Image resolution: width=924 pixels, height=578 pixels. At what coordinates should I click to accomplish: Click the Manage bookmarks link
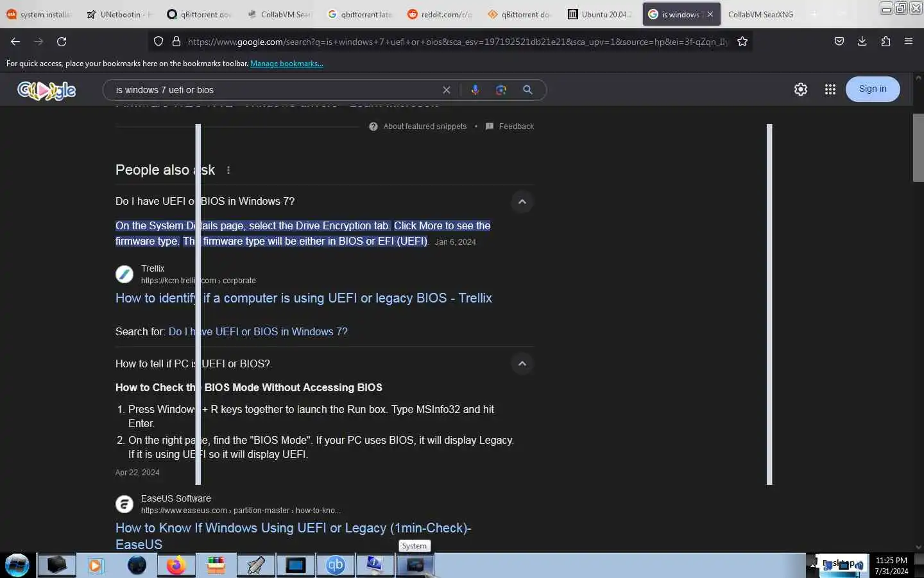[287, 64]
